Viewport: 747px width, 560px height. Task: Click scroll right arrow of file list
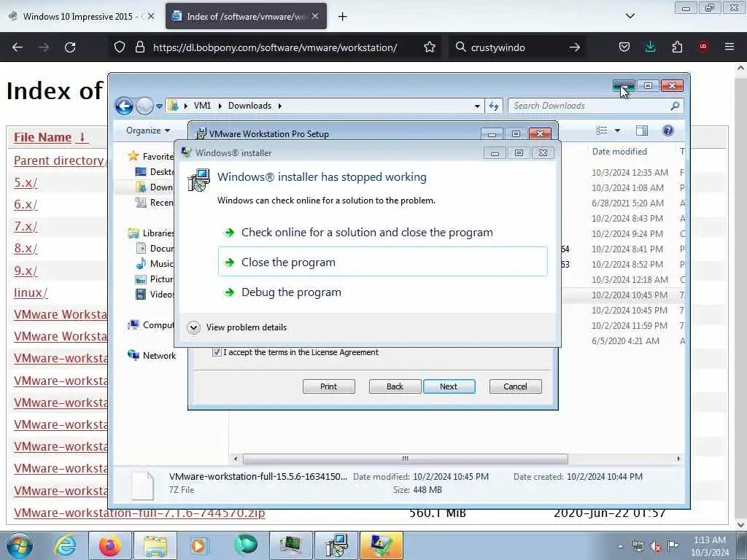[678, 459]
